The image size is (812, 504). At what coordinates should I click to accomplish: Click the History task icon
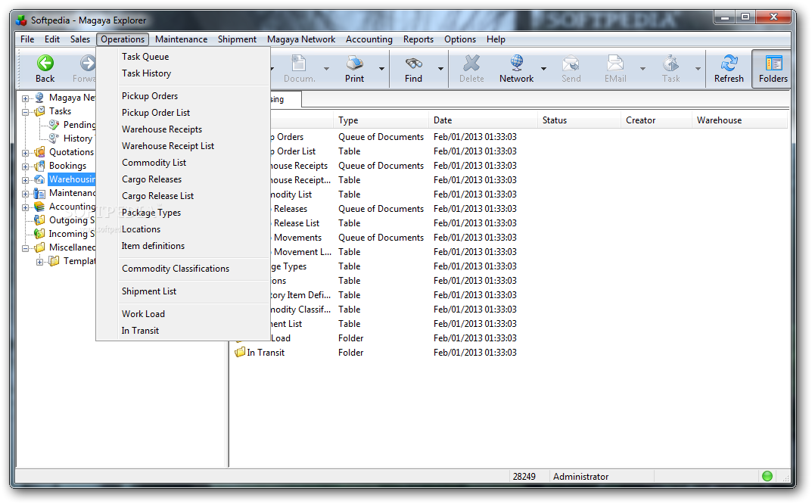(53, 138)
